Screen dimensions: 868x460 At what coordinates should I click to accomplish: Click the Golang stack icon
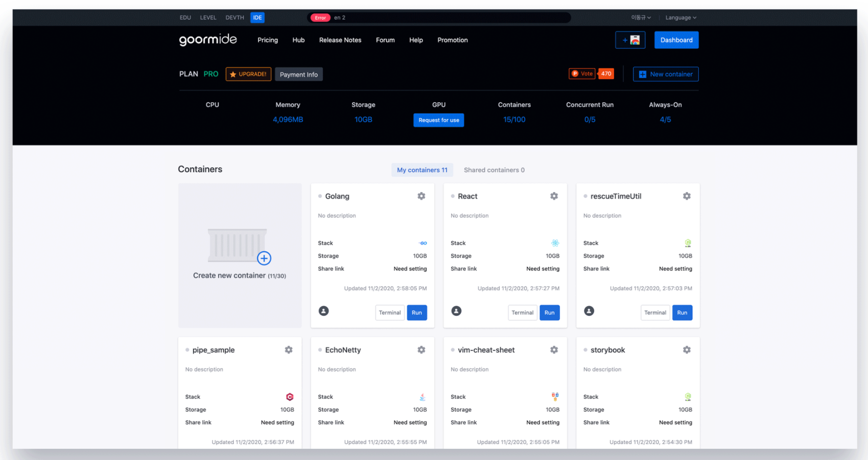(x=423, y=243)
